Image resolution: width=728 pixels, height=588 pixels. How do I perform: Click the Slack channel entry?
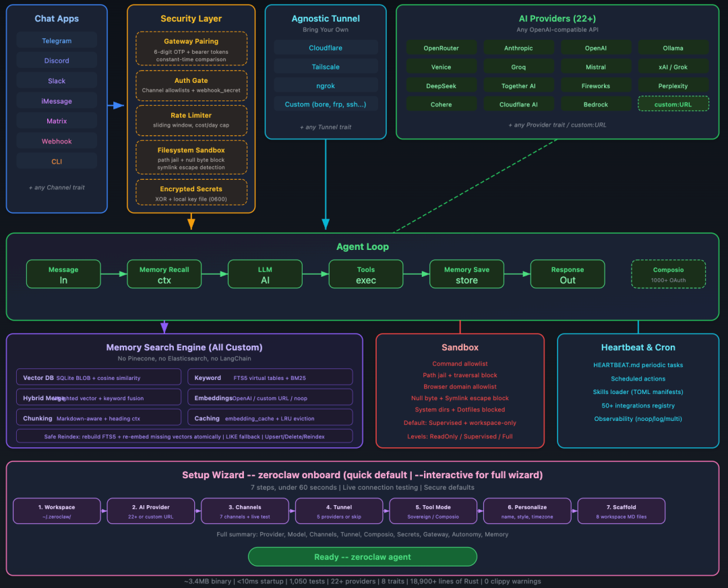(57, 81)
